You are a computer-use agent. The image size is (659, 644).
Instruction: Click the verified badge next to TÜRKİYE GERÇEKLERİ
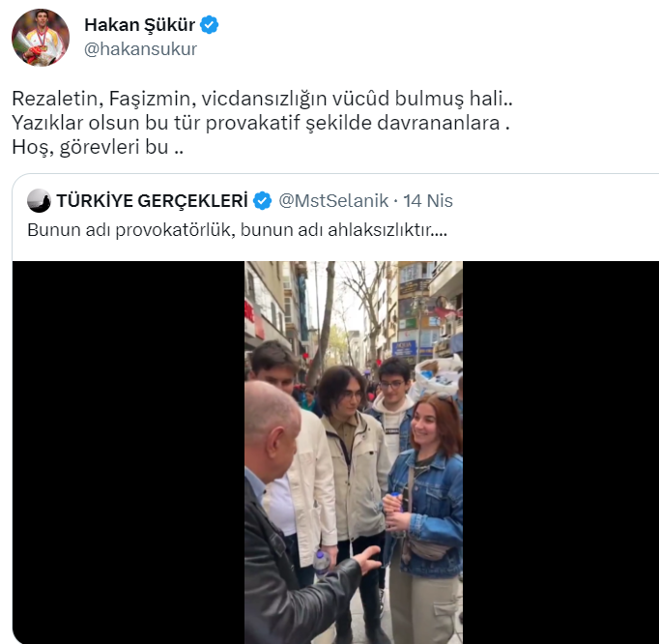[x=262, y=200]
